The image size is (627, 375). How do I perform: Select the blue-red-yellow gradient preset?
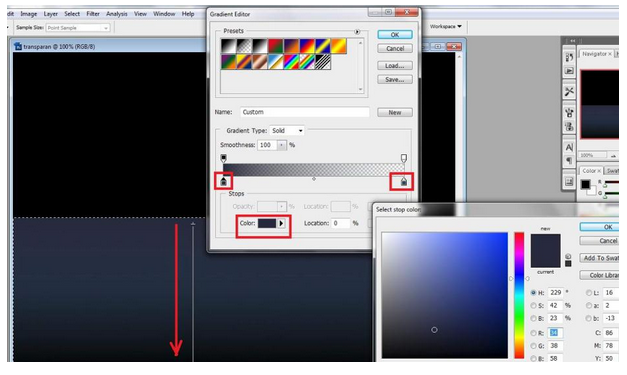click(307, 46)
